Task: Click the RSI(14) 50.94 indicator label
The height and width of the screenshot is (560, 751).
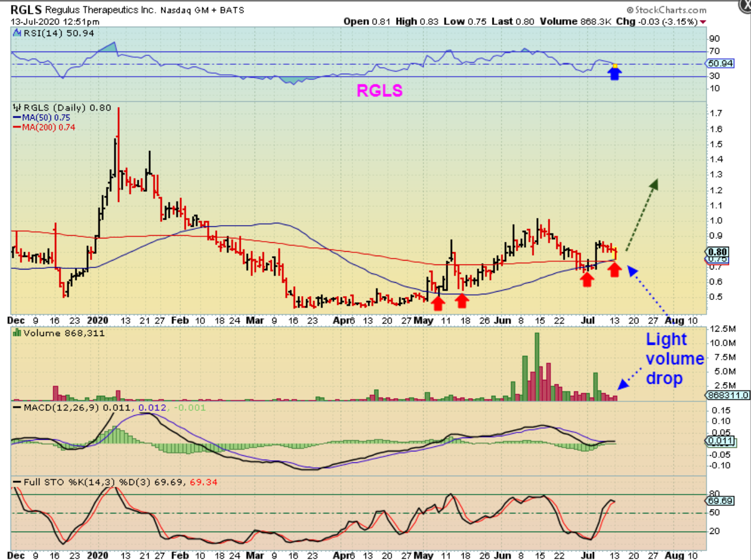Action: pos(59,33)
